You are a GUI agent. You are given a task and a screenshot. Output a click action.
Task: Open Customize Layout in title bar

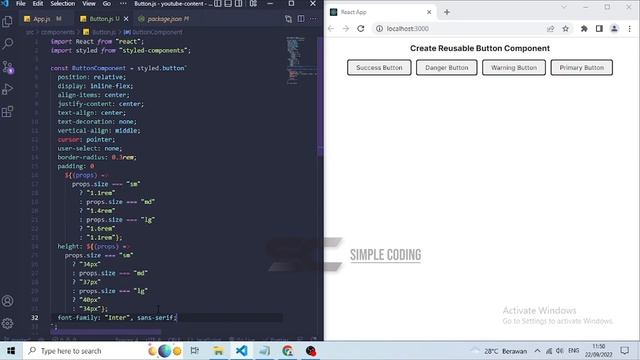click(x=253, y=4)
